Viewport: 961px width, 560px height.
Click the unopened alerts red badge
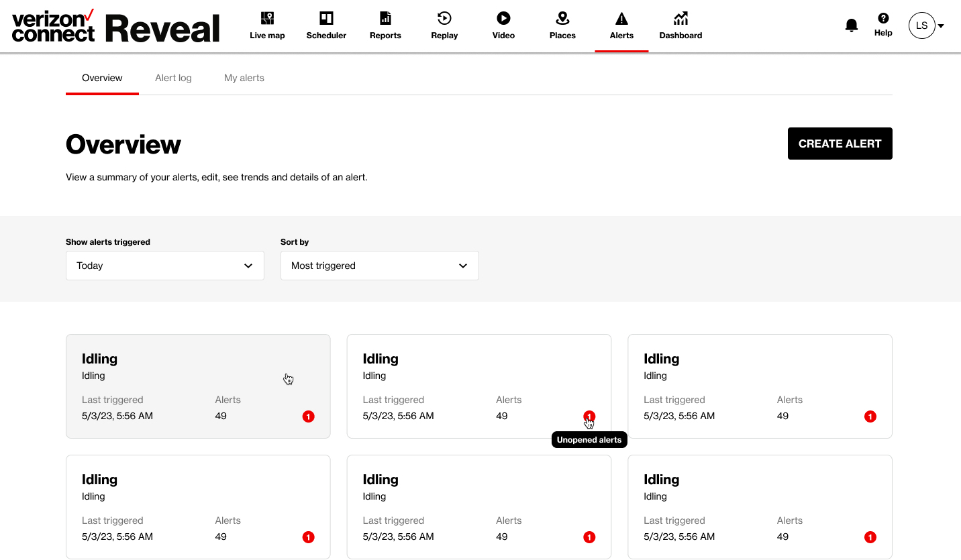point(589,416)
